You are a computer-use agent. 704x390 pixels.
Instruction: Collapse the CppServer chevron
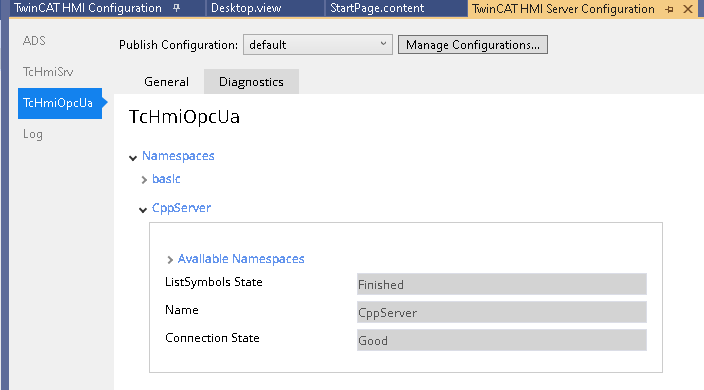pyautogui.click(x=143, y=210)
